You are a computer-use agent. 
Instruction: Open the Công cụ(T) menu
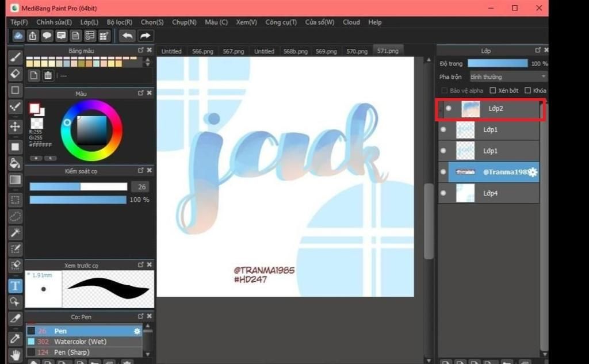tap(281, 22)
